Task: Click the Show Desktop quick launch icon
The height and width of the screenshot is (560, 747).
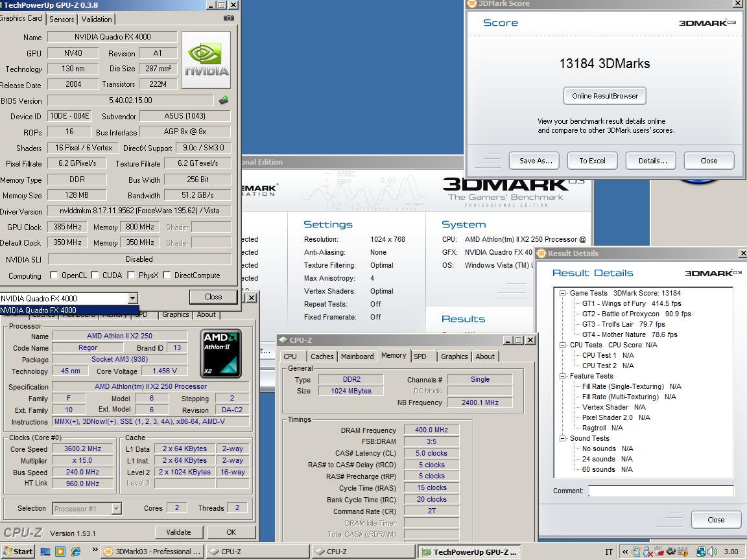Action: click(45, 552)
